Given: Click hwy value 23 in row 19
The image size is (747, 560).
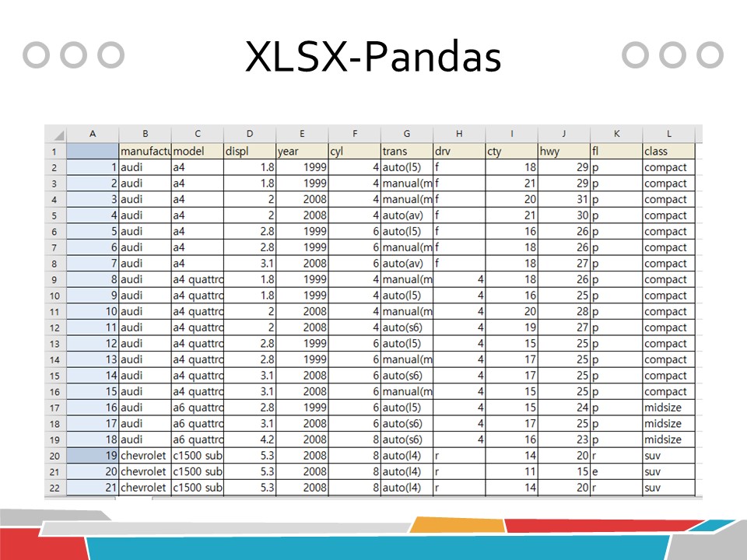Looking at the screenshot, I should click(564, 439).
